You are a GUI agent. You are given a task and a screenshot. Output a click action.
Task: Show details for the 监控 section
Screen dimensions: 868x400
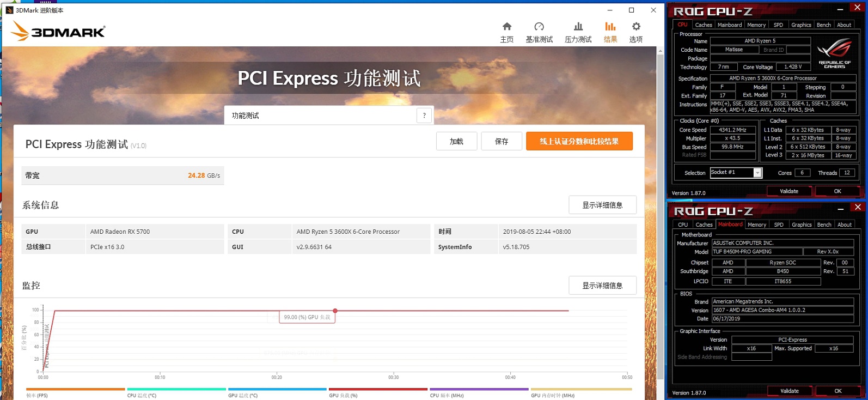pos(602,286)
